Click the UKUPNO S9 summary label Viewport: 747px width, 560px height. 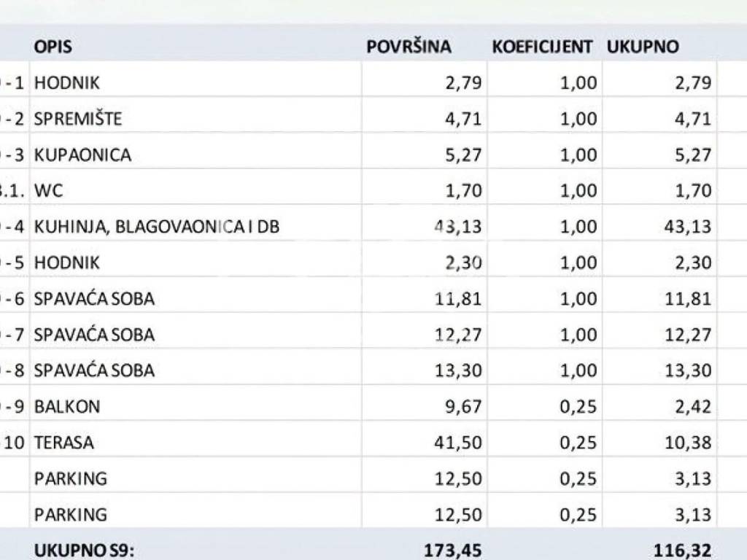[x=84, y=551]
